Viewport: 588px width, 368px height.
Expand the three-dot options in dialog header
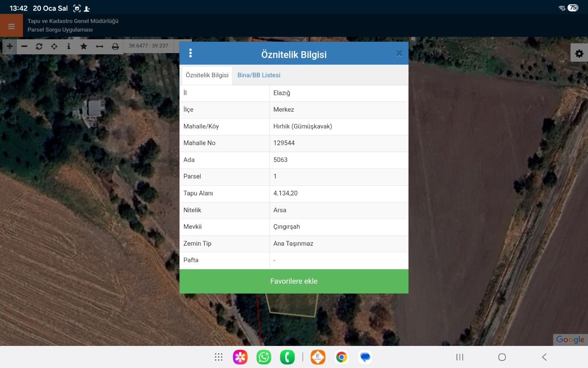[190, 53]
